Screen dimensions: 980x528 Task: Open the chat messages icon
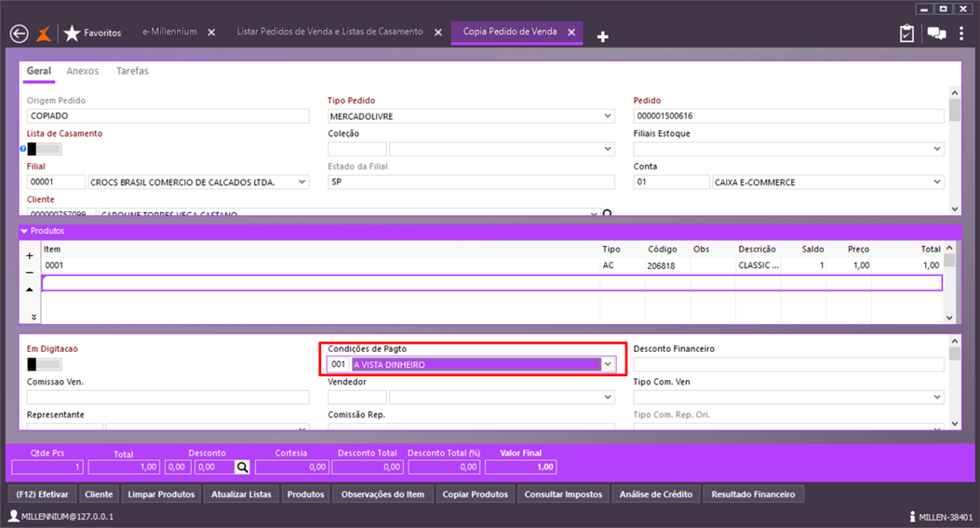click(936, 34)
